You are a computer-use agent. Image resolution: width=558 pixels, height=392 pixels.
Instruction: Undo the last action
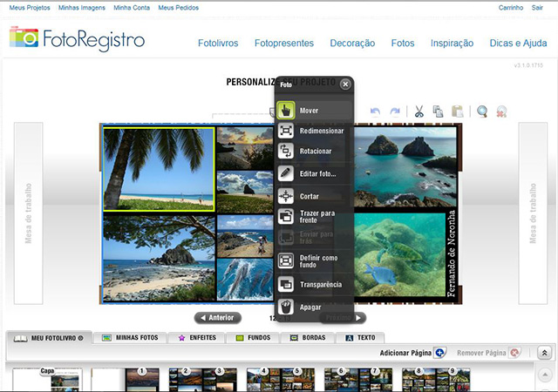coord(375,112)
